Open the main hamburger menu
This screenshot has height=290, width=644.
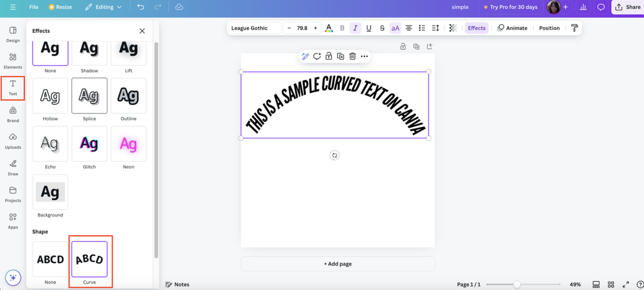13,7
